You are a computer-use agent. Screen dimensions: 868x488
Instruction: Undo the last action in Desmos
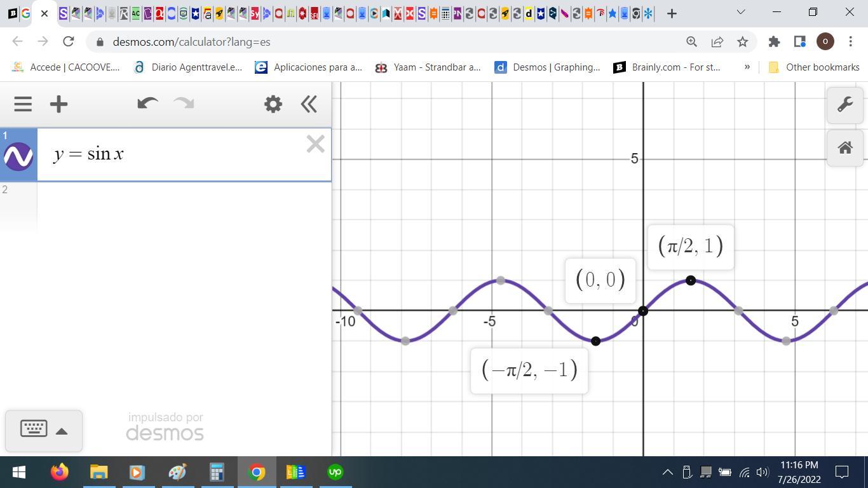(147, 104)
